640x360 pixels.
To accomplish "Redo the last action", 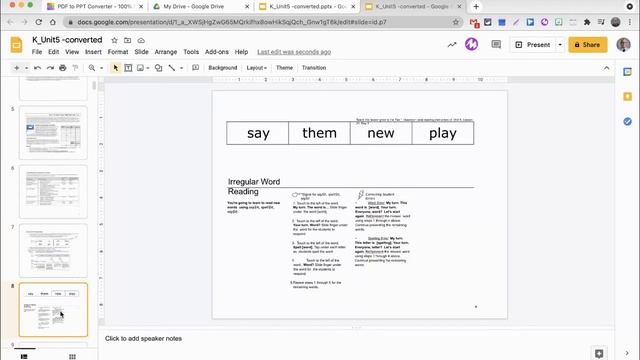I will coord(50,68).
